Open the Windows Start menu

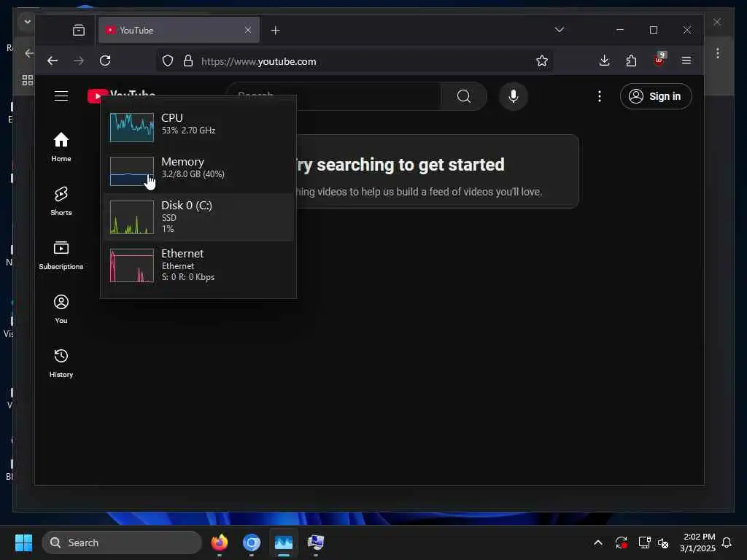click(x=23, y=542)
